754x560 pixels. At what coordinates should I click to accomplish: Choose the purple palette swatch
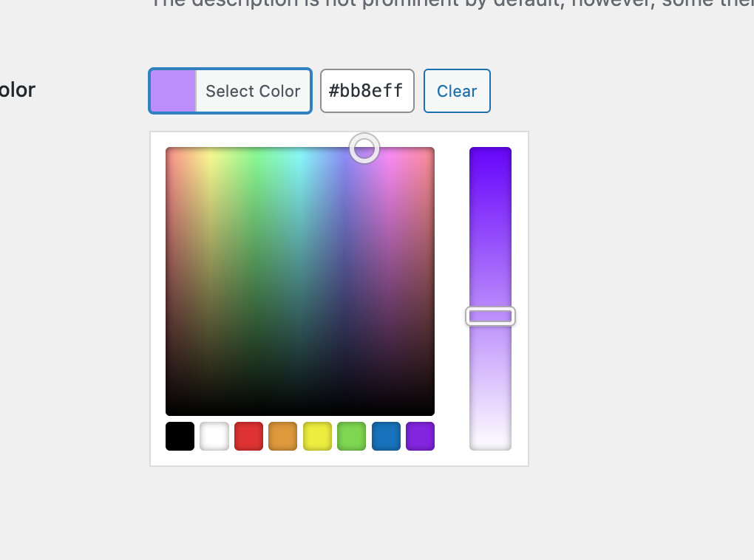[x=420, y=436]
